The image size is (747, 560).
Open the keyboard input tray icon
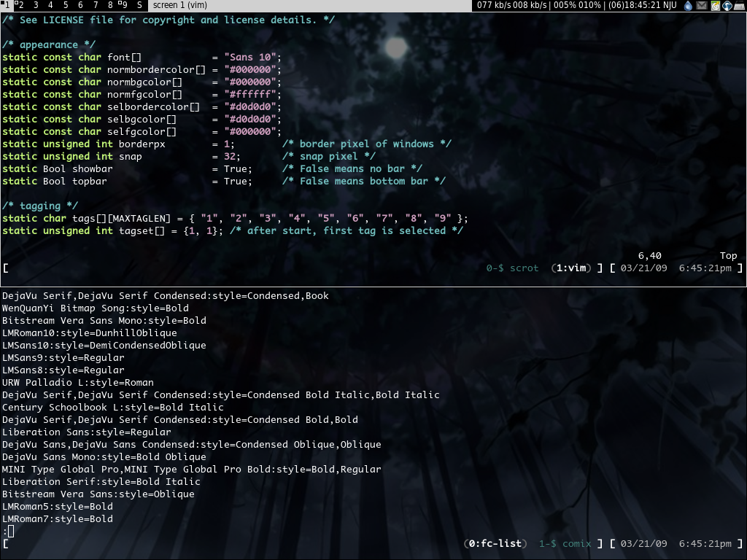(740, 6)
